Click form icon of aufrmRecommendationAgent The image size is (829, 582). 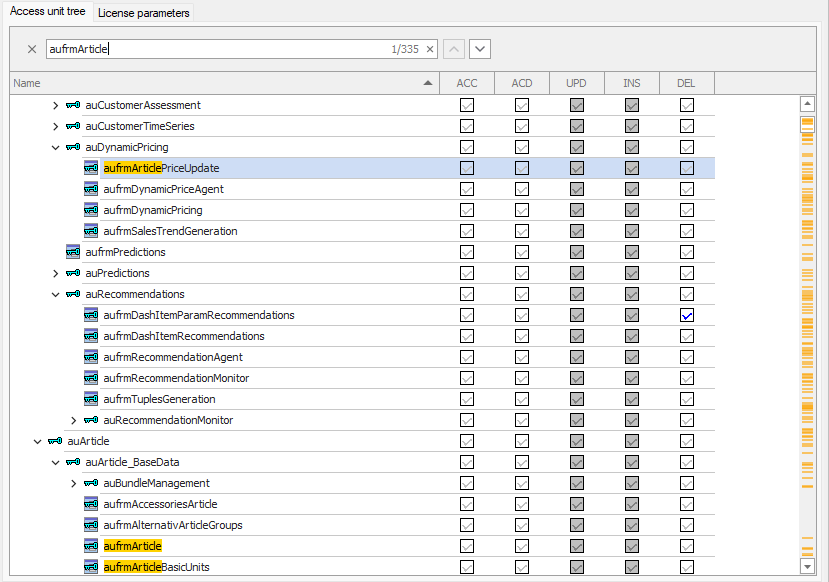[91, 357]
